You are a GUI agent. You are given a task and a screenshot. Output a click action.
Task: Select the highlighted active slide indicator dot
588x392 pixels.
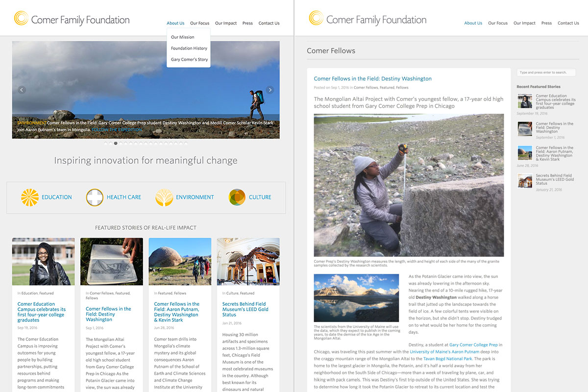point(116,144)
